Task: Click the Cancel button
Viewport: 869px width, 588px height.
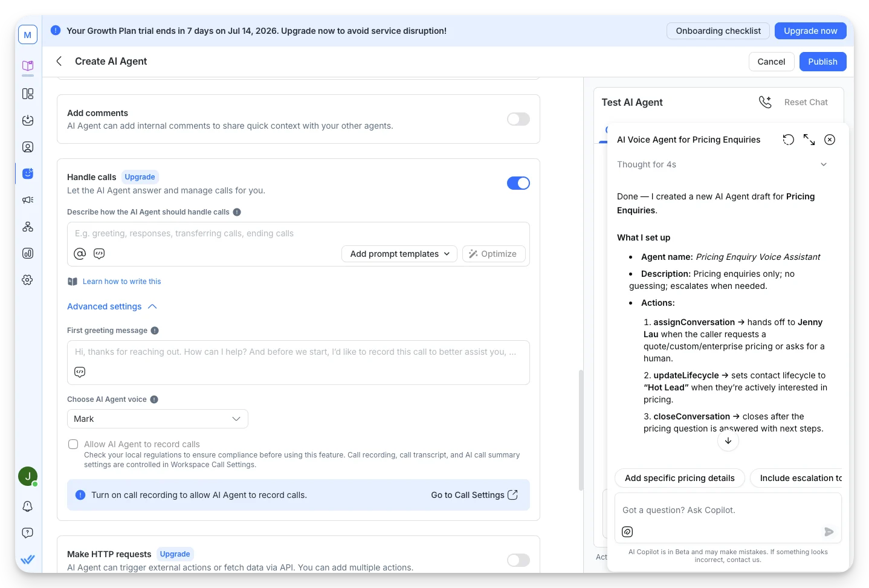Action: click(771, 62)
